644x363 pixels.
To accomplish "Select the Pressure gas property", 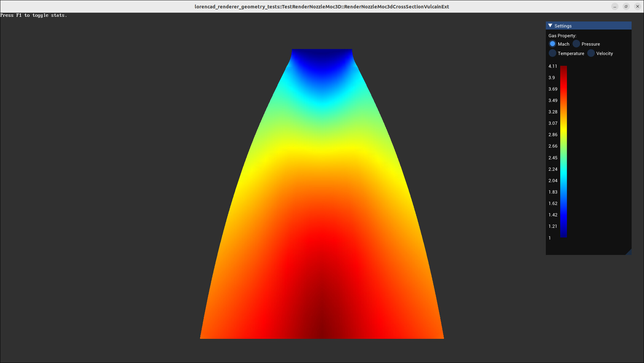I will (576, 44).
